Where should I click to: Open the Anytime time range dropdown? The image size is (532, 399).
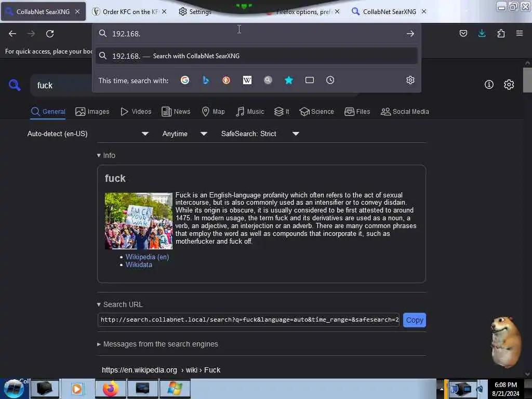point(185,134)
